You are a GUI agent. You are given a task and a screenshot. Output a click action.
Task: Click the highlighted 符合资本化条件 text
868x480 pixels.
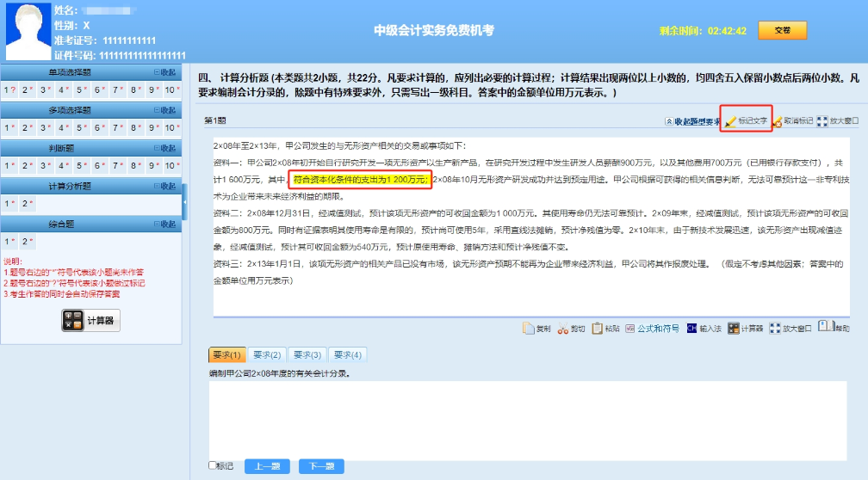click(360, 180)
